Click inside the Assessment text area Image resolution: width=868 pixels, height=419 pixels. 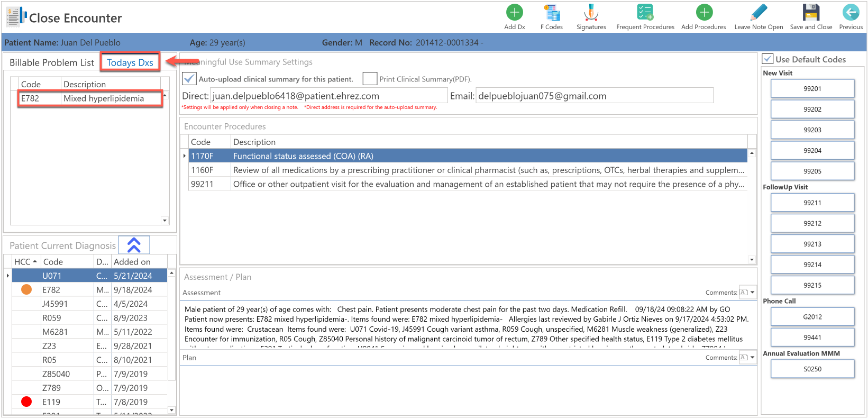click(x=468, y=324)
